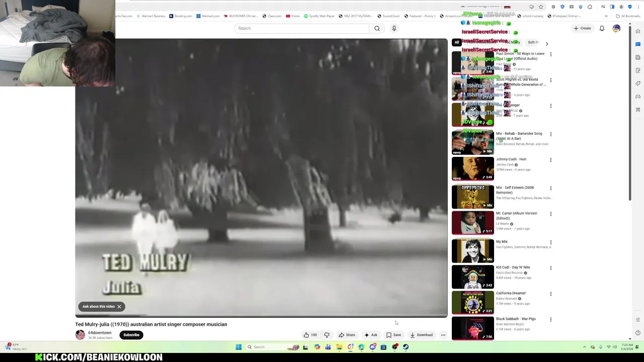The width and height of the screenshot is (644, 362).
Task: Open the Spotify Web Player bookmark
Action: tap(319, 16)
